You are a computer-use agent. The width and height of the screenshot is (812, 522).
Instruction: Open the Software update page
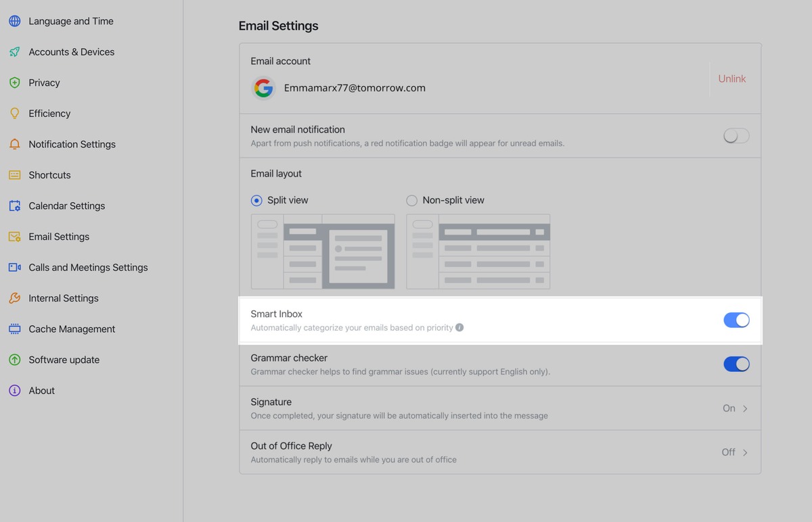[64, 360]
